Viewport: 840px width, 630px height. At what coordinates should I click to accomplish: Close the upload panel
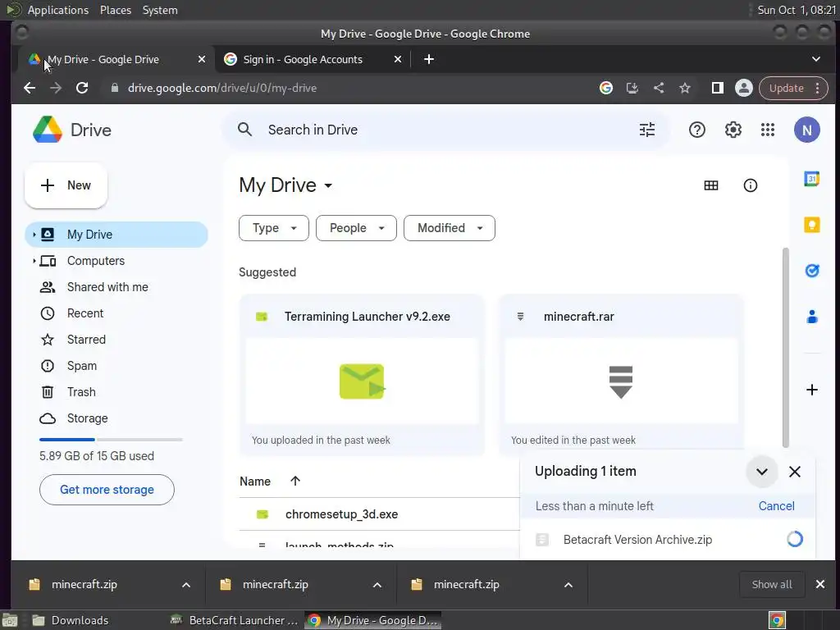point(795,472)
